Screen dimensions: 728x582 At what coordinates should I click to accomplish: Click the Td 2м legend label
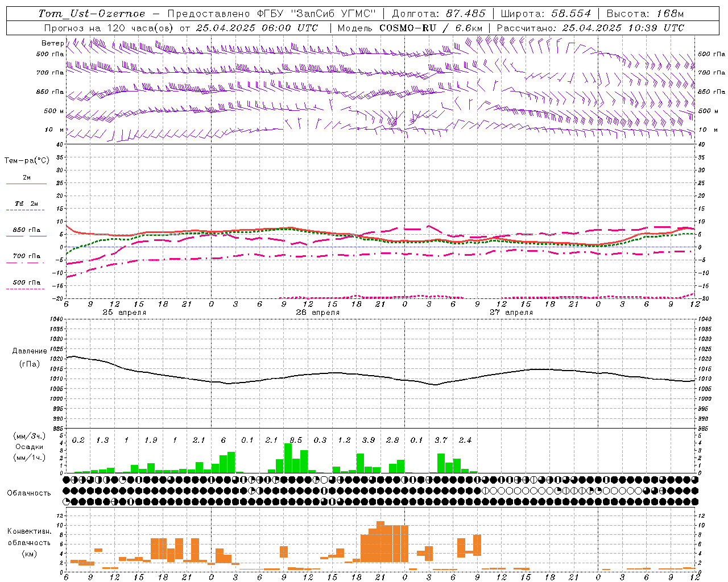[26, 203]
